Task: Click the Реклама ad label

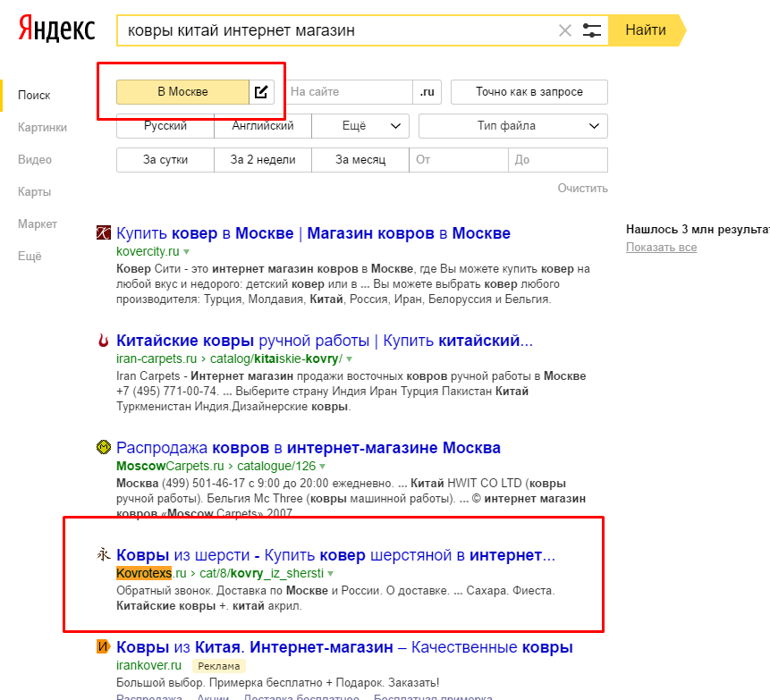Action: coord(219,666)
